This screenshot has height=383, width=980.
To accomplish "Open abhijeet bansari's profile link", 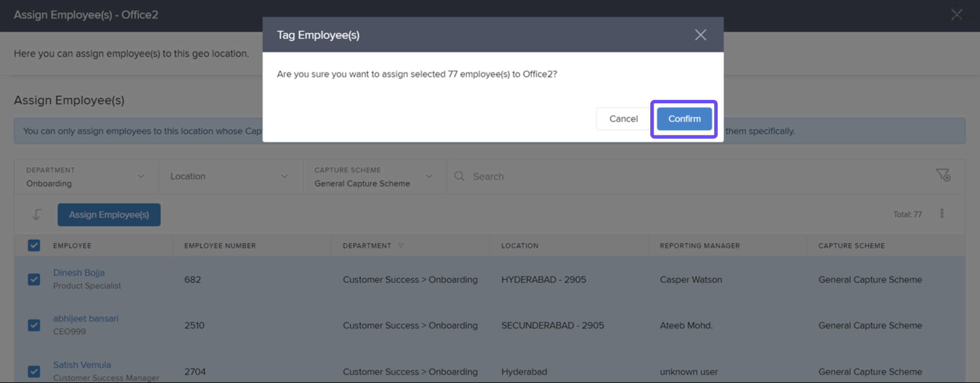I will (86, 318).
